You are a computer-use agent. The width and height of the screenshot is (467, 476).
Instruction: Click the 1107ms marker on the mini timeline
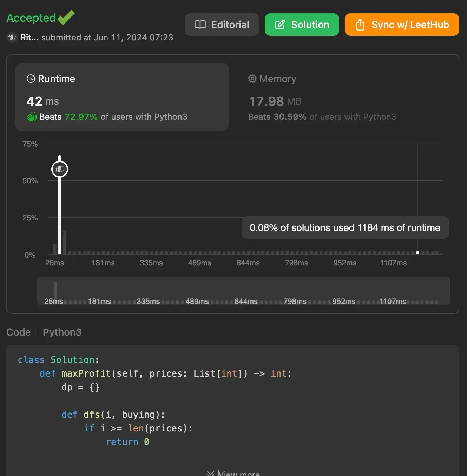click(393, 301)
